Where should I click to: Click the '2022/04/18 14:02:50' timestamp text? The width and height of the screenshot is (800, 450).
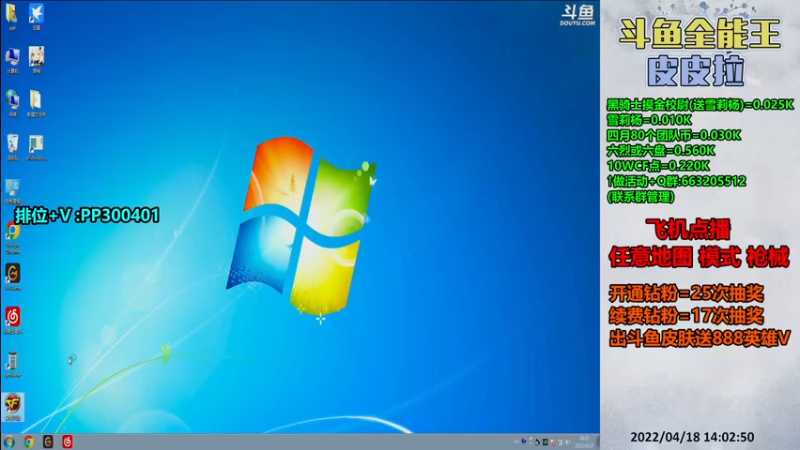point(692,437)
